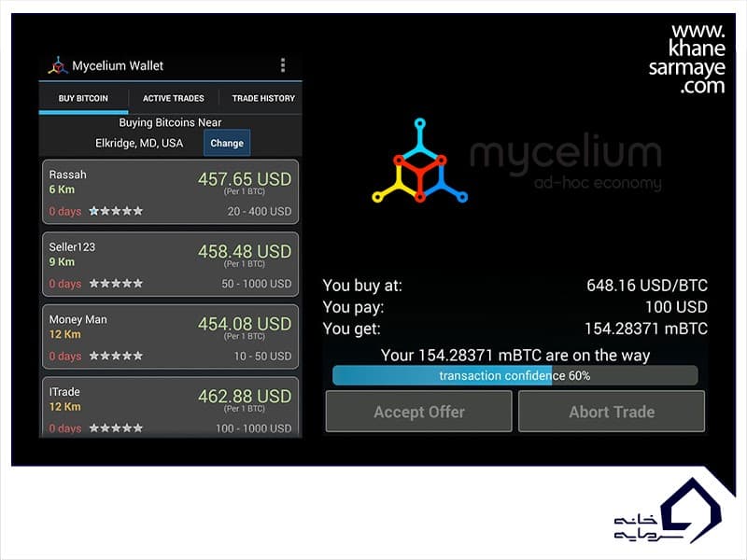Change the Elkridge, MD location
747x560 pixels.
227,143
